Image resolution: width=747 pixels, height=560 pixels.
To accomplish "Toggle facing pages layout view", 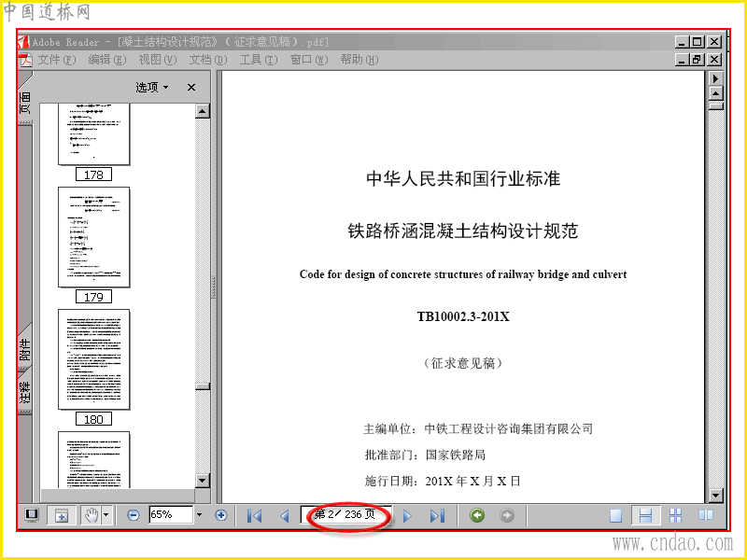I will tap(706, 515).
